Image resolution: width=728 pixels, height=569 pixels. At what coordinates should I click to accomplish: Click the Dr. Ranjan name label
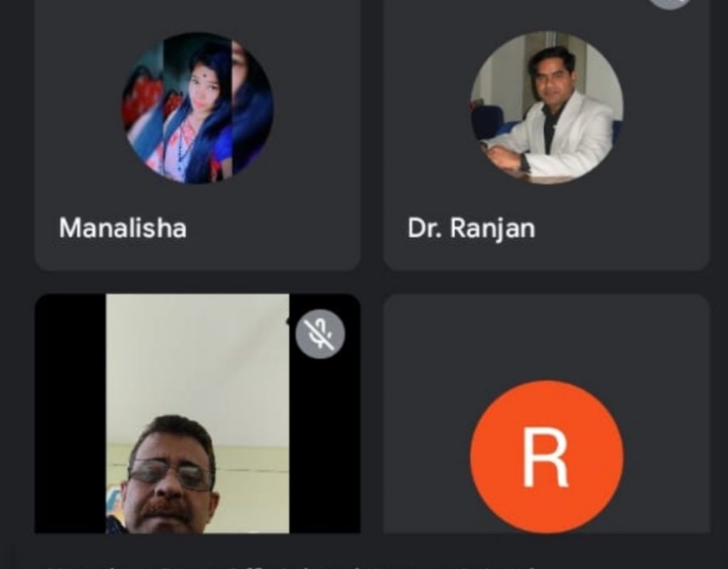click(x=471, y=229)
